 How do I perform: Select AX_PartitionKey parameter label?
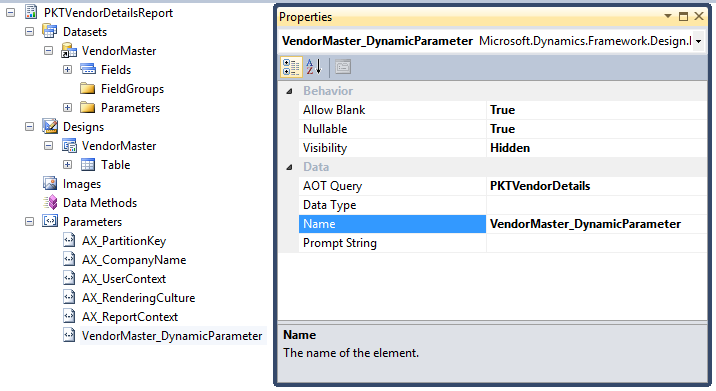coord(124,241)
